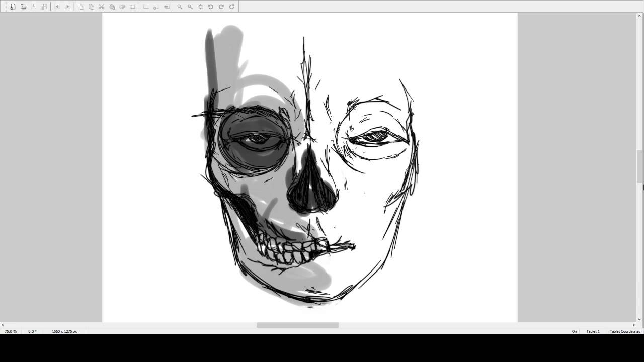Click the horizontal scrollbar thumb
This screenshot has width=644, height=362.
tap(297, 325)
